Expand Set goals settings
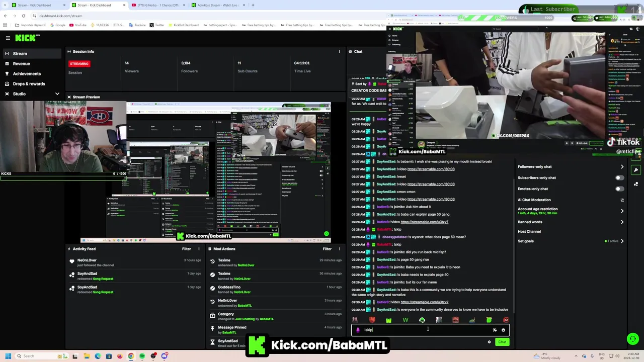Image resolution: width=644 pixels, height=362 pixels. (x=622, y=241)
